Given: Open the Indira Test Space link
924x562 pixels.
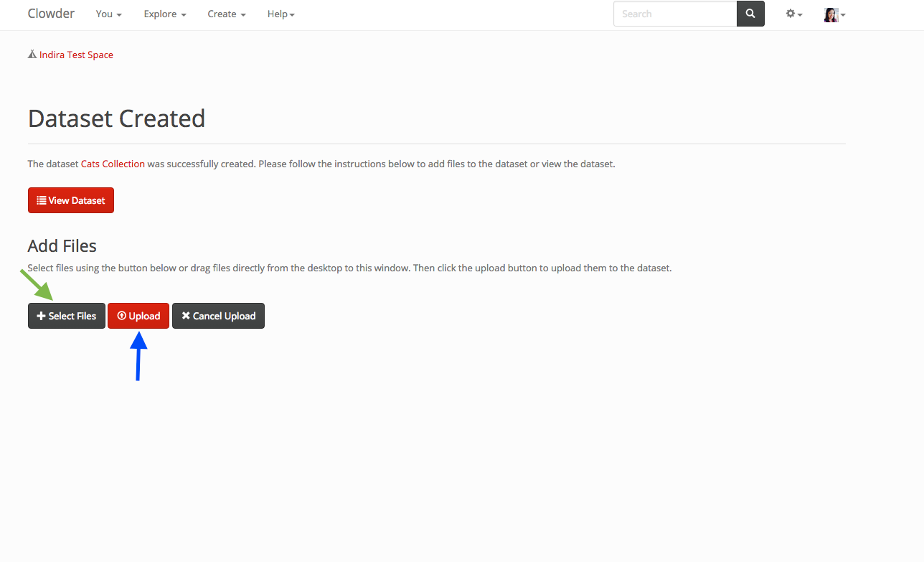Looking at the screenshot, I should click(76, 55).
